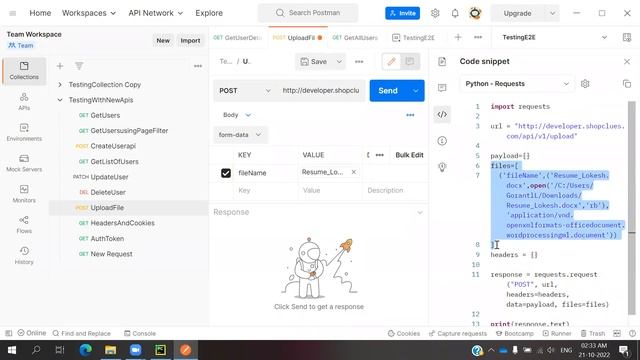Open the HeadersAndCookies request
The width and height of the screenshot is (640, 360).
[x=122, y=223]
